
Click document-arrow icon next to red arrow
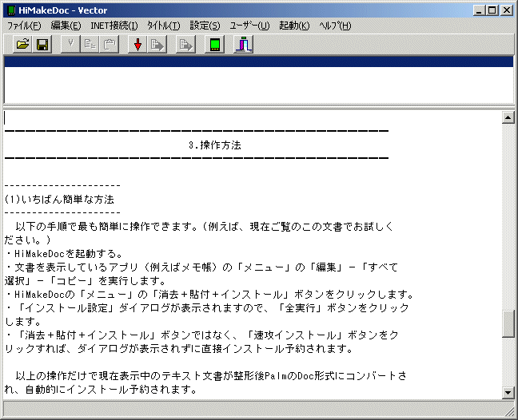tap(157, 44)
